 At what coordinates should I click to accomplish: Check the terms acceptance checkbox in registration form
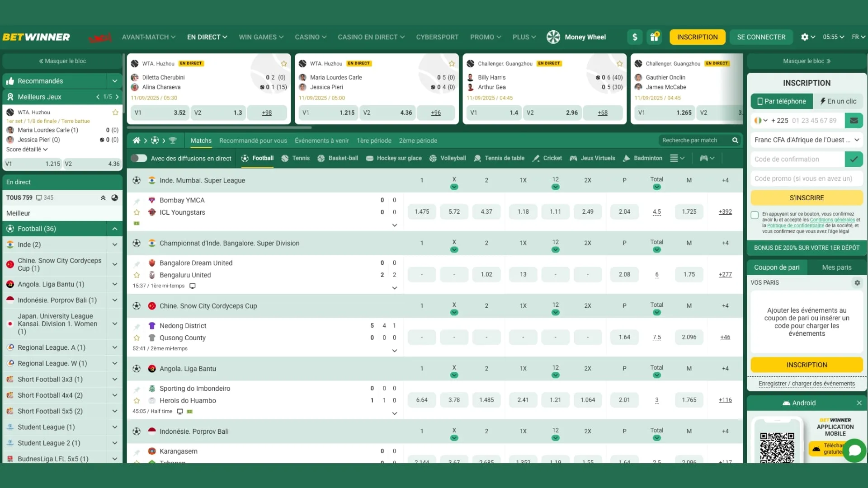[754, 216]
